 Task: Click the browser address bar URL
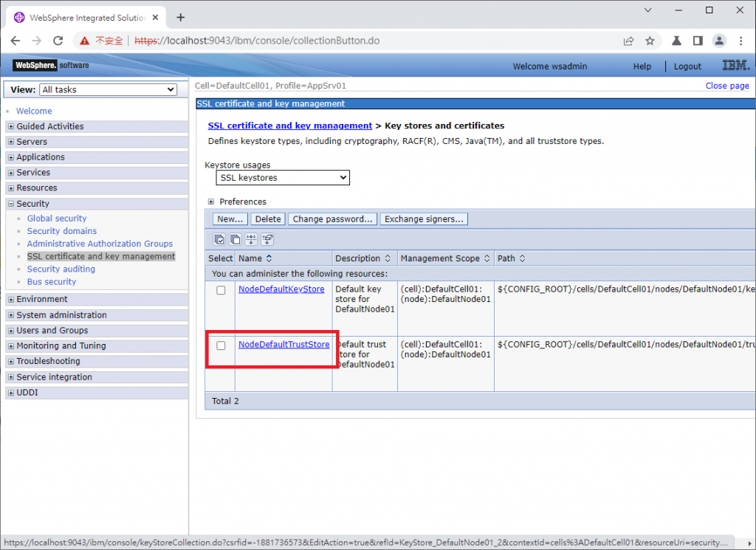[x=257, y=41]
